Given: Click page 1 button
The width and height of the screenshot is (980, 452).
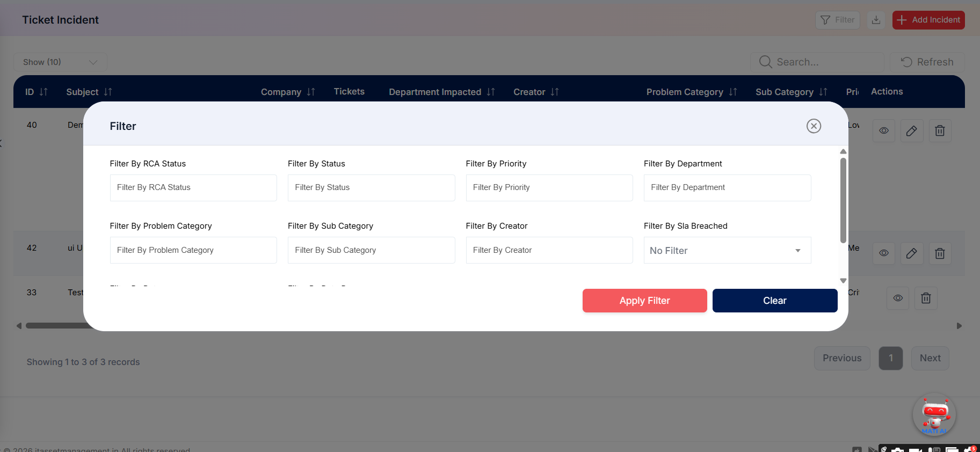Looking at the screenshot, I should click(x=891, y=358).
